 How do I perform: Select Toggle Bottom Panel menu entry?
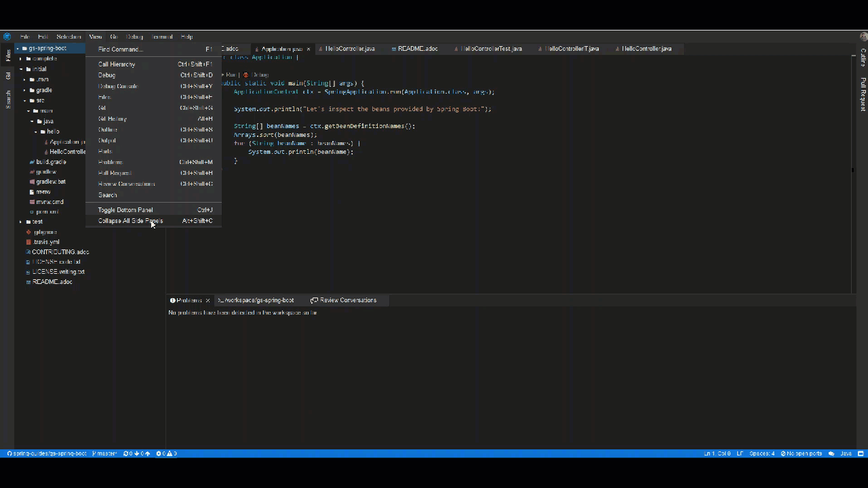125,210
